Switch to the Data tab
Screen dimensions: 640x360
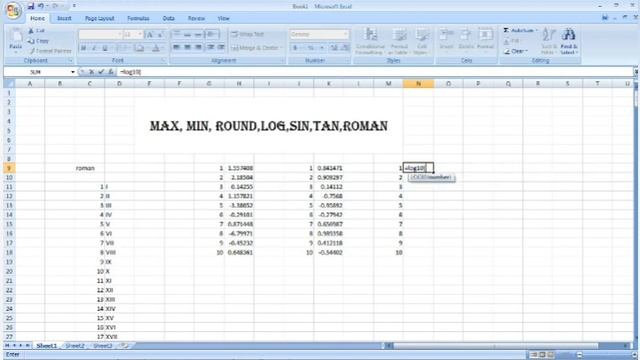tap(169, 18)
